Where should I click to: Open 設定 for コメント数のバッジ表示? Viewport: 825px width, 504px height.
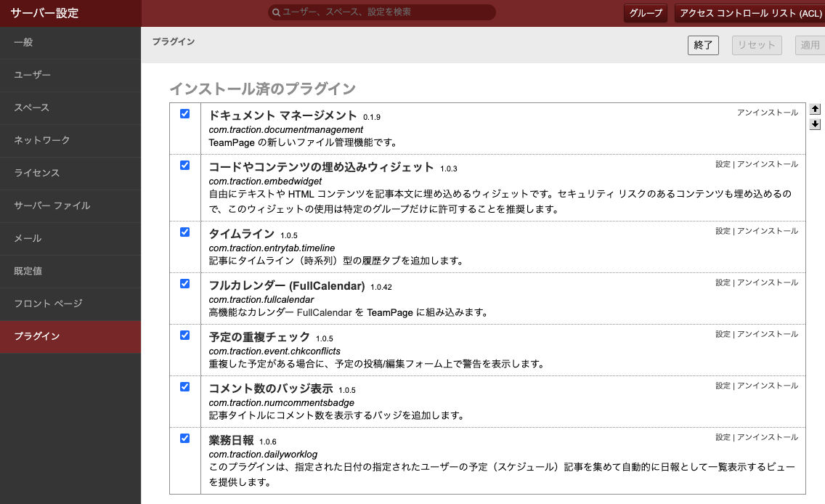coord(723,386)
